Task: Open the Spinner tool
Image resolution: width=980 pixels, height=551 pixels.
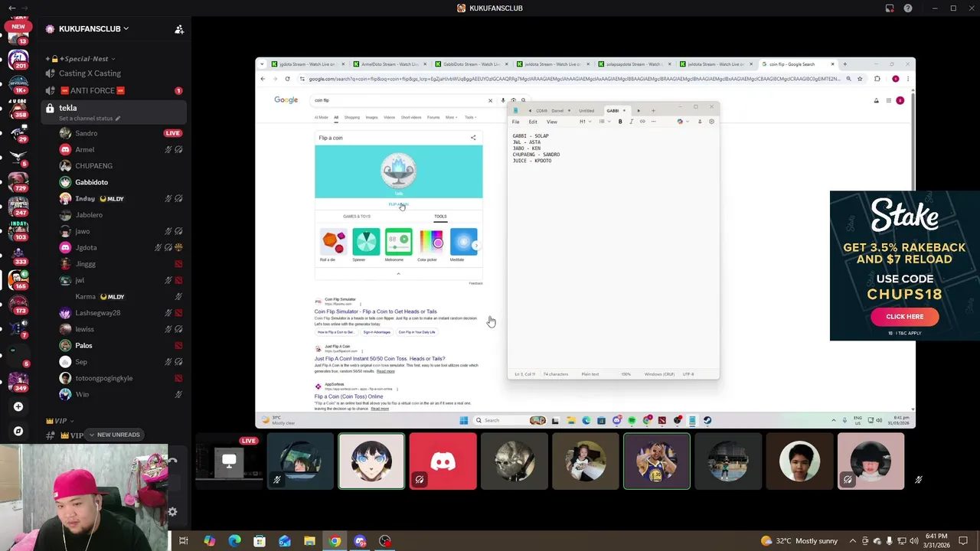Action: click(x=366, y=246)
